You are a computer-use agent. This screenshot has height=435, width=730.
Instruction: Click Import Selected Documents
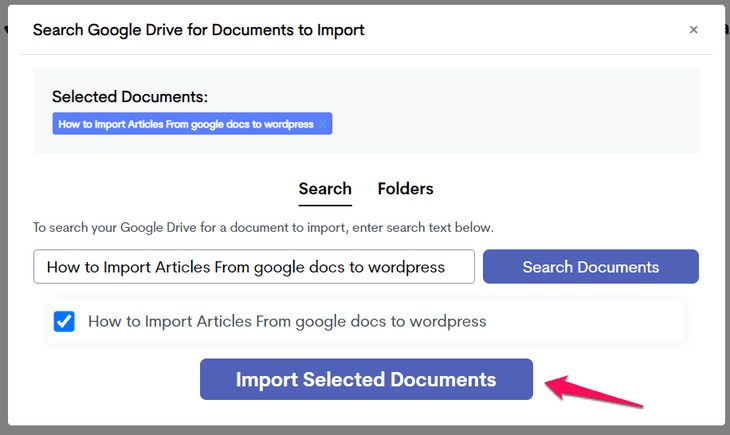365,380
